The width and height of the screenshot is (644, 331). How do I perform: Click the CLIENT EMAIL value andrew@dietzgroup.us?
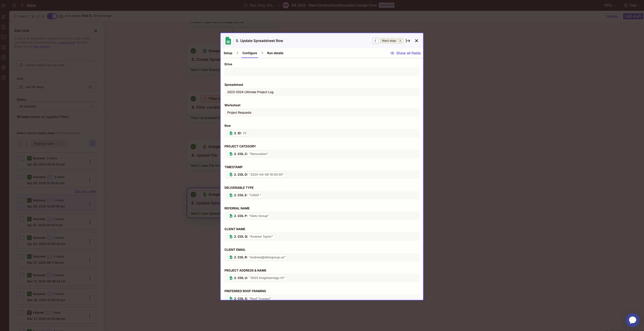[x=257, y=257]
